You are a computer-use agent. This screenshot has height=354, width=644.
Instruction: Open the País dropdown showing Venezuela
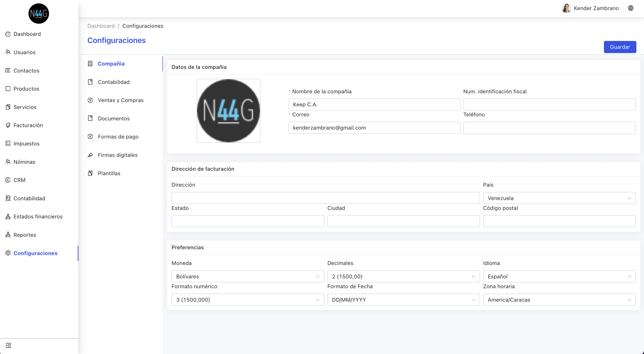559,198
